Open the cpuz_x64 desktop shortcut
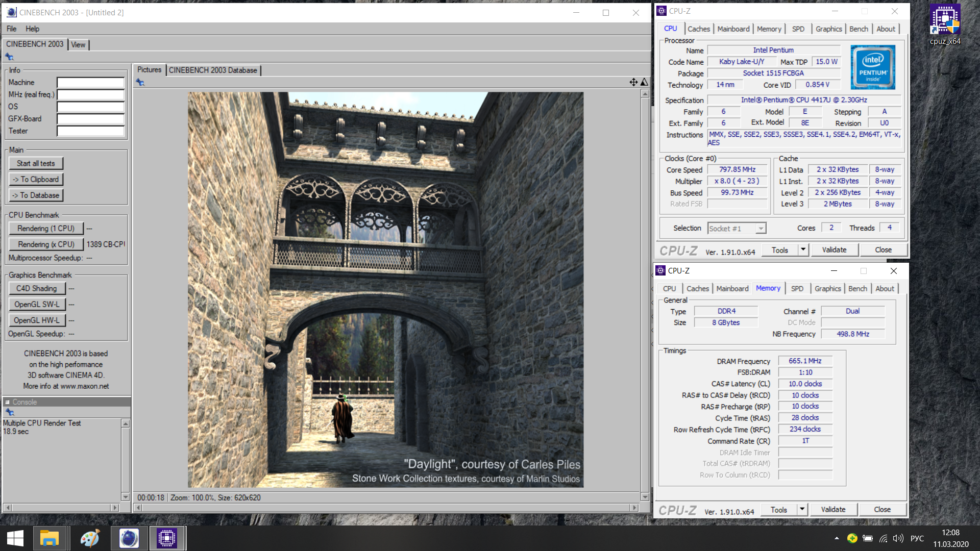 945,25
